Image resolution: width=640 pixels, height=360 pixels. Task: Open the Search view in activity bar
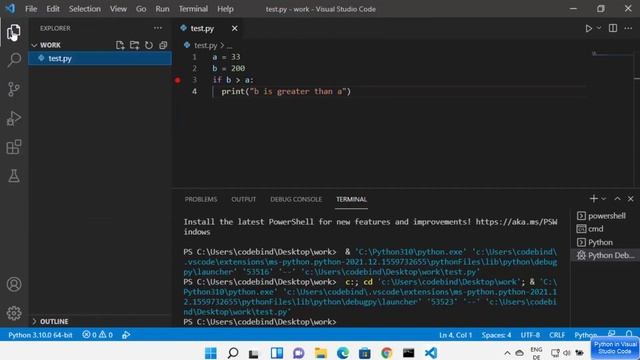point(14,60)
